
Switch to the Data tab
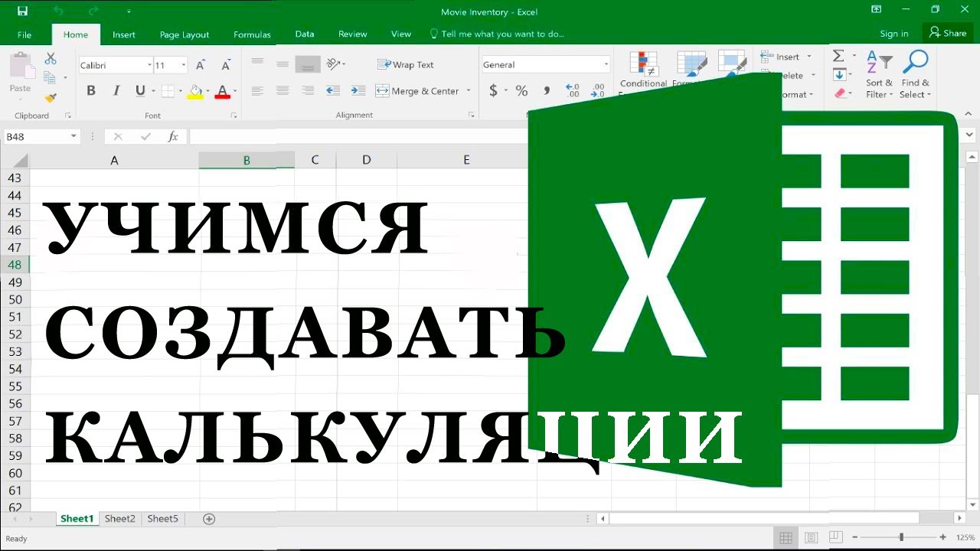pyautogui.click(x=305, y=34)
